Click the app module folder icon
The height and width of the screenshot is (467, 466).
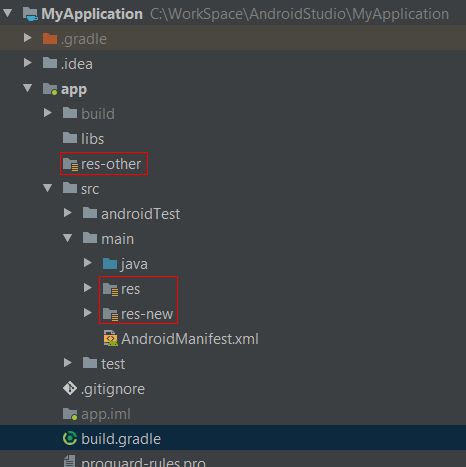point(50,89)
